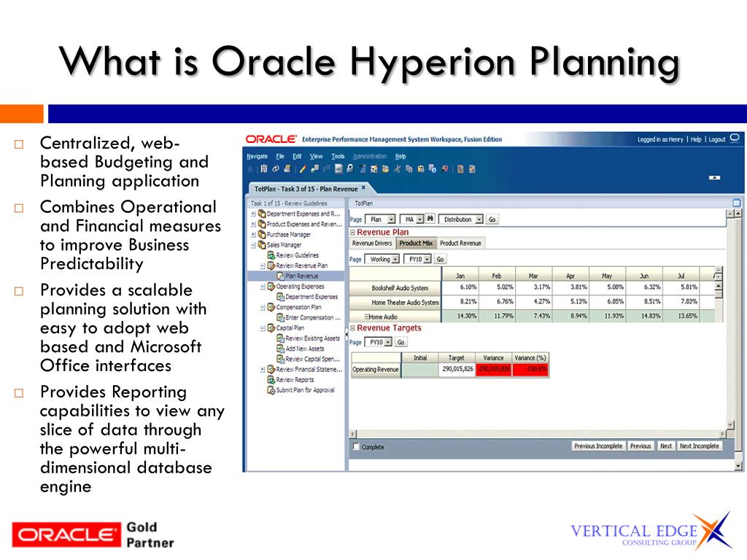747x560 pixels.
Task: Open the File menu
Action: (x=280, y=156)
